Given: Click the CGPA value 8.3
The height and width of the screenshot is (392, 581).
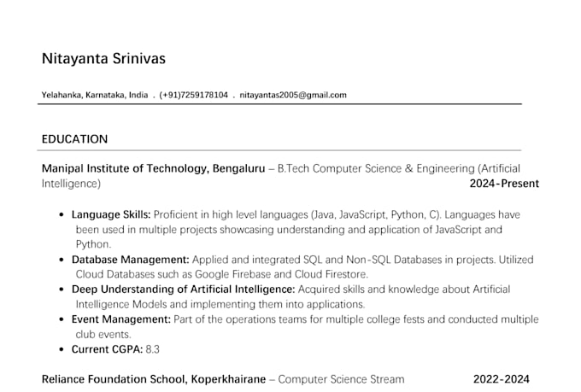Looking at the screenshot, I should click(x=153, y=349).
